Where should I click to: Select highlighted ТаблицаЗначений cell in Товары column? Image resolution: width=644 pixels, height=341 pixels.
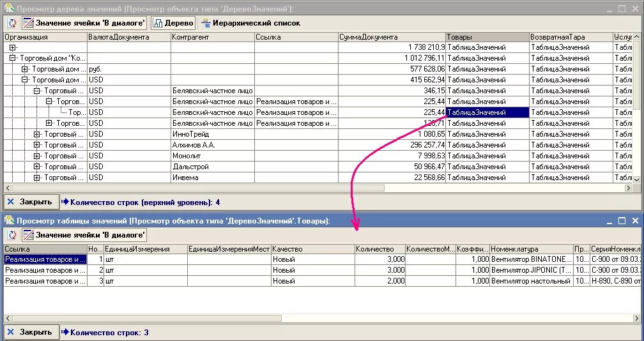[487, 112]
